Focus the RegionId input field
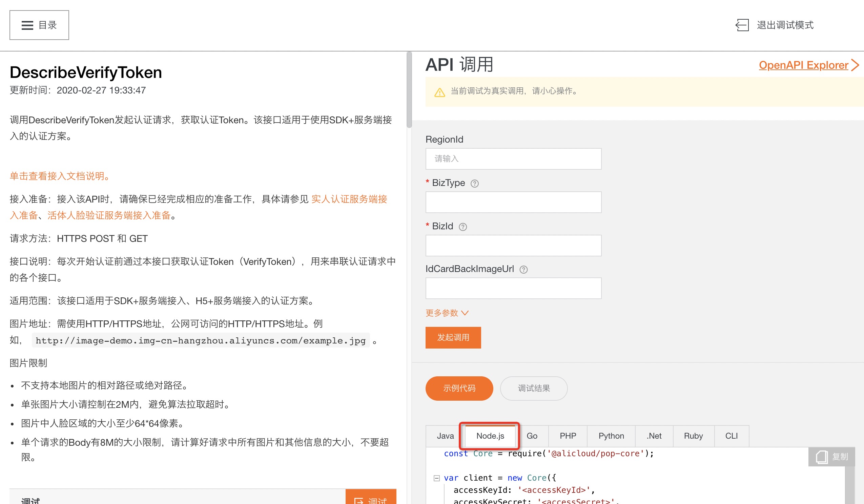This screenshot has height=504, width=864. [513, 159]
